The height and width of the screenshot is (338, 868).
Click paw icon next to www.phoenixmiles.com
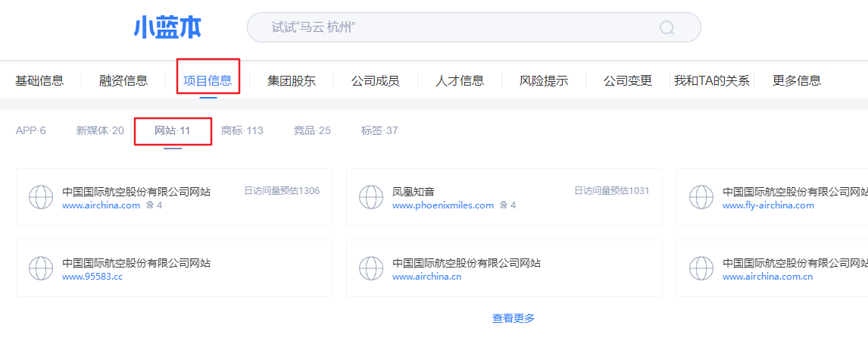point(503,205)
